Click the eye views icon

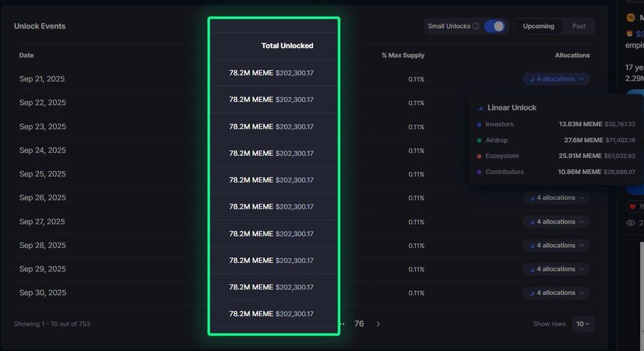coord(630,223)
